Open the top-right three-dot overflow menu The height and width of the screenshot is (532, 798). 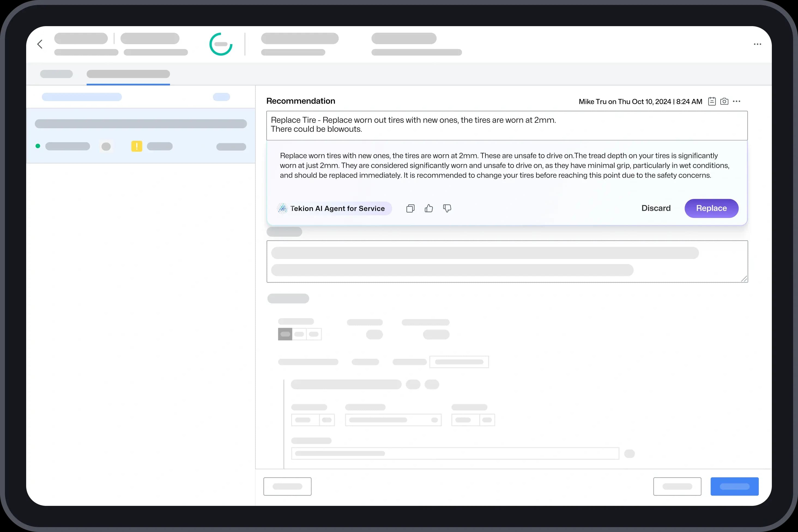[x=757, y=44]
